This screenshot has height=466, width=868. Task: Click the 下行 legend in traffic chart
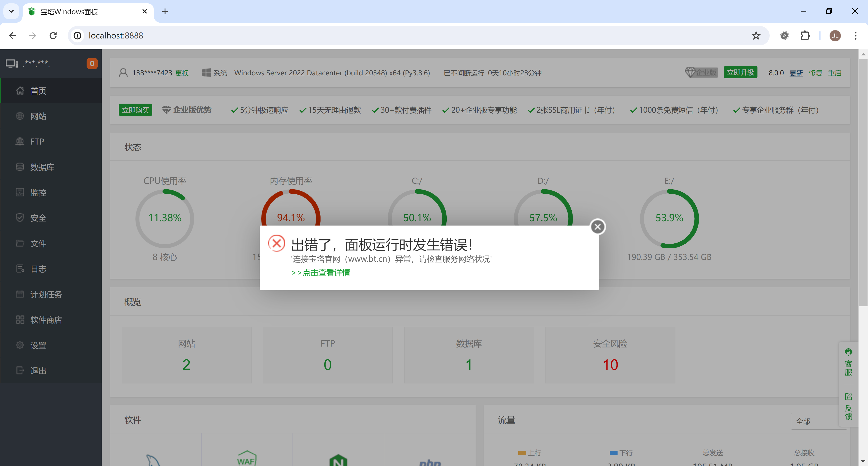[621, 452]
